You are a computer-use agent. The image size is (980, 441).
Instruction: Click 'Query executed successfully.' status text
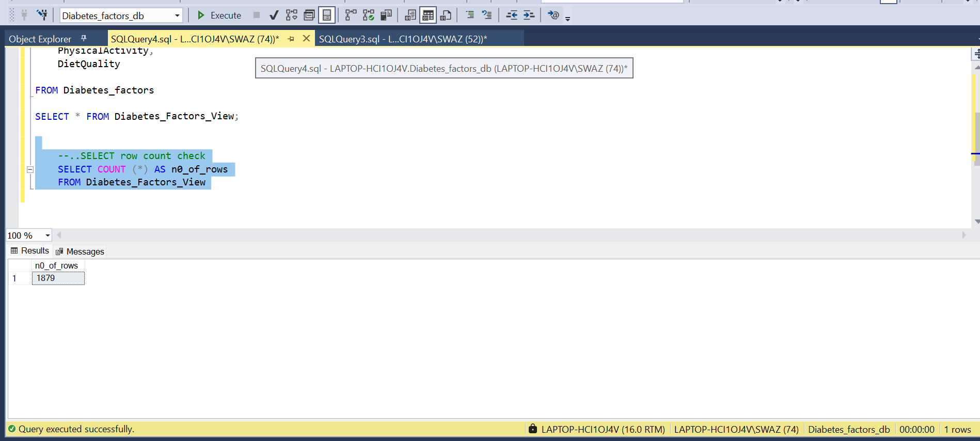(x=76, y=429)
